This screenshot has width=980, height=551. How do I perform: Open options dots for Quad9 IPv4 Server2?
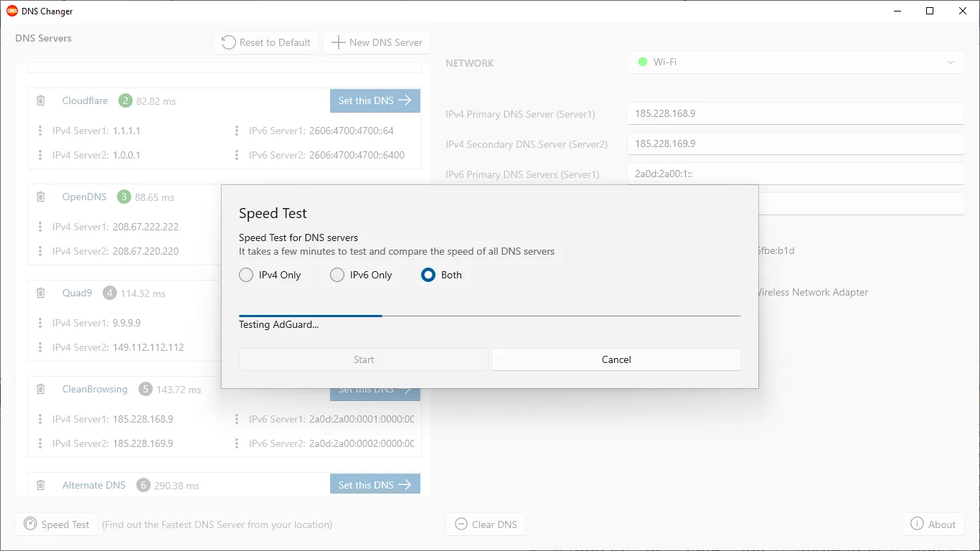pos(40,347)
